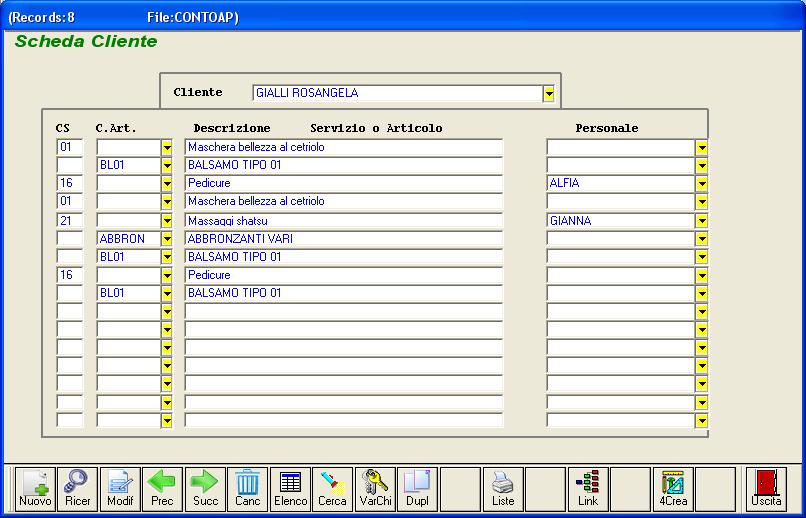The width and height of the screenshot is (806, 518).
Task: Open the Ricer search icon
Action: tap(77, 489)
